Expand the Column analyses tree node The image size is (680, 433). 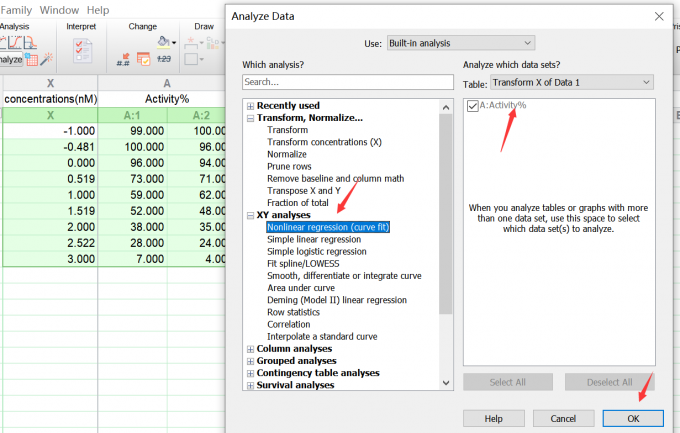tap(250, 349)
